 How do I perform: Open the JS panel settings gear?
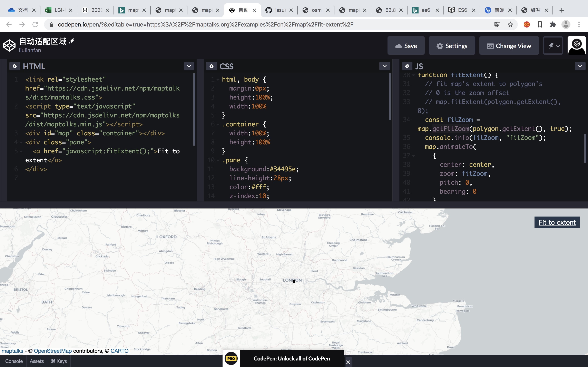407,66
